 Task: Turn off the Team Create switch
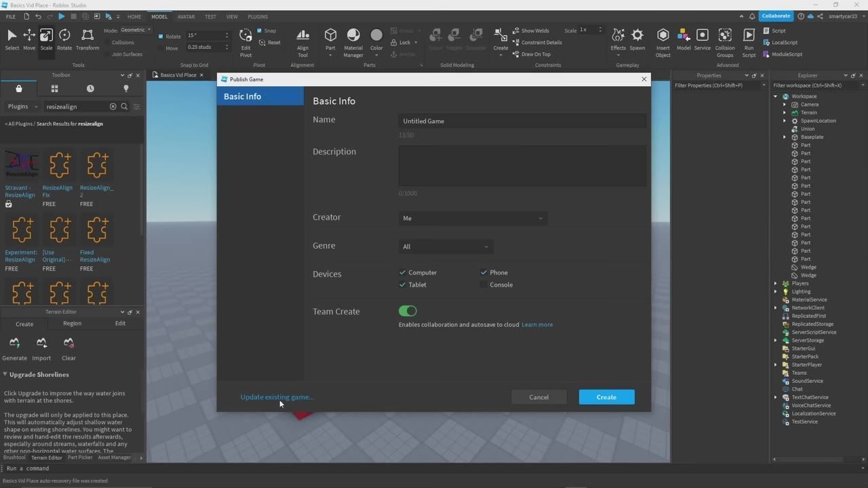coord(408,311)
